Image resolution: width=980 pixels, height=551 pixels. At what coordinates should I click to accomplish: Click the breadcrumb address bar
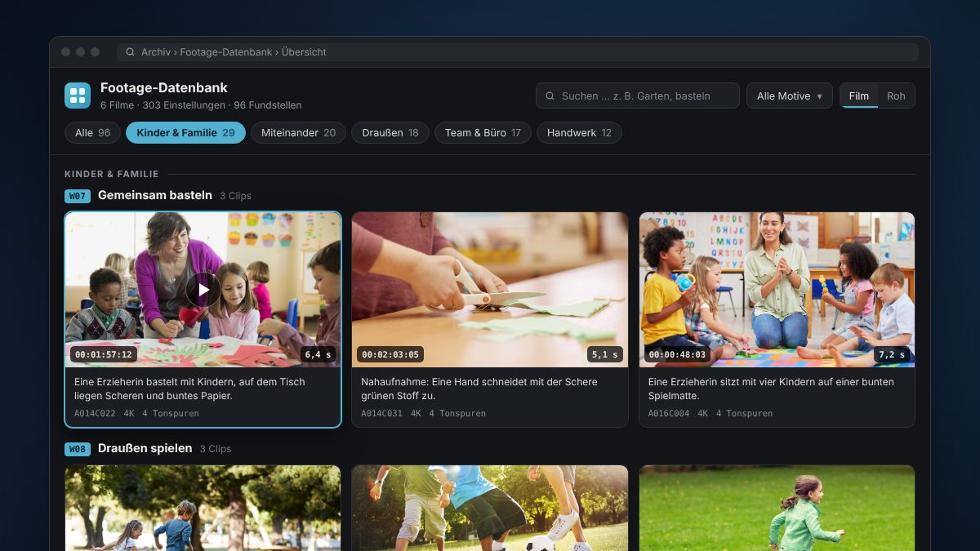pos(518,51)
